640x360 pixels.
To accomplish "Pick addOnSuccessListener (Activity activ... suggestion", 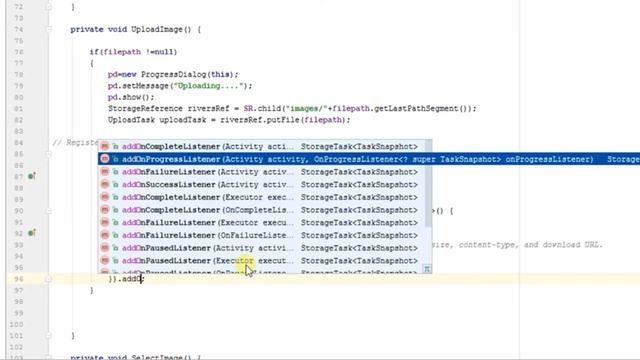I will click(261, 184).
